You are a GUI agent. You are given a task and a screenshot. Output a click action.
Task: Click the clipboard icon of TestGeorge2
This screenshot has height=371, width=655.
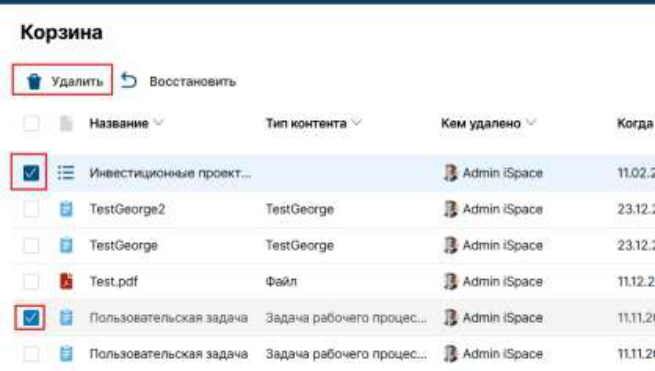coord(66,209)
